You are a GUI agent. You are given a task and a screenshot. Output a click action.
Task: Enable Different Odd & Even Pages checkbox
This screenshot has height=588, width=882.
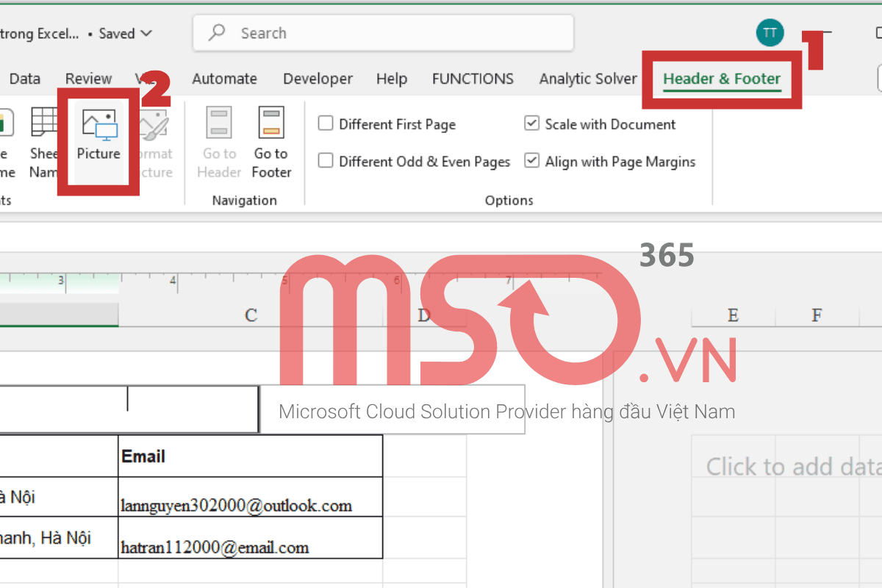326,161
